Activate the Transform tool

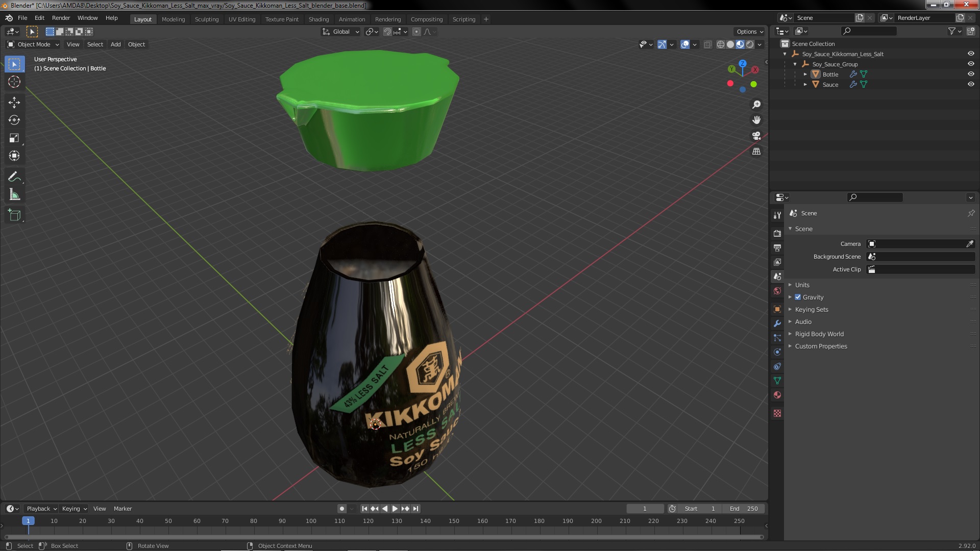pos(14,156)
